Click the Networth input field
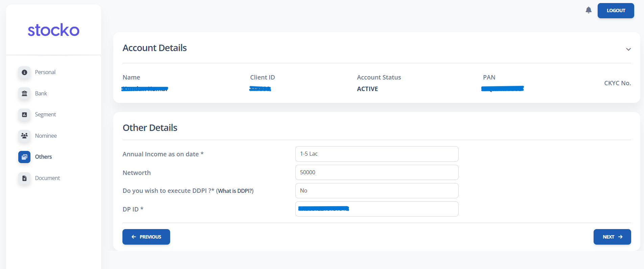 tap(376, 173)
